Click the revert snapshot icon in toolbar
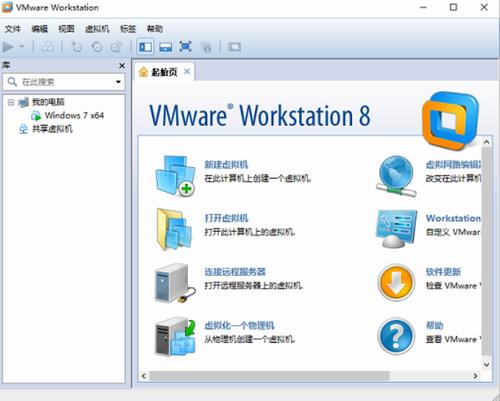The width and height of the screenshot is (500, 401). [x=97, y=47]
